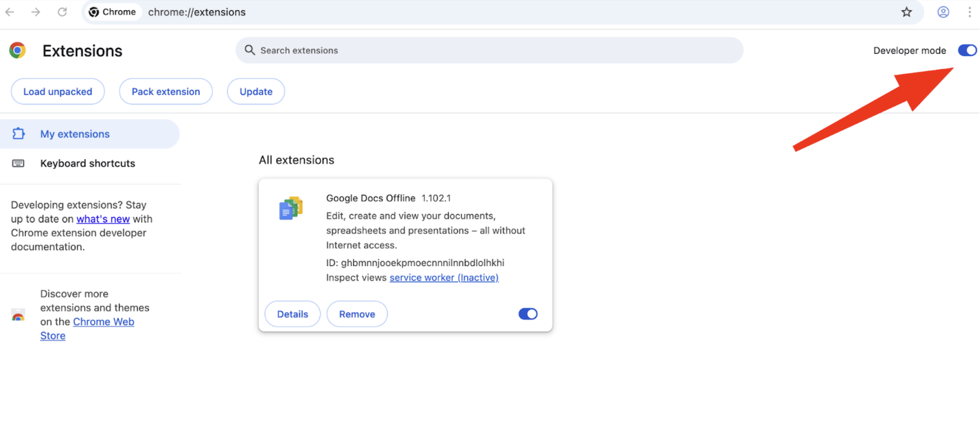Click the Google Docs Offline extension icon
The width and height of the screenshot is (980, 431).
pyautogui.click(x=291, y=208)
